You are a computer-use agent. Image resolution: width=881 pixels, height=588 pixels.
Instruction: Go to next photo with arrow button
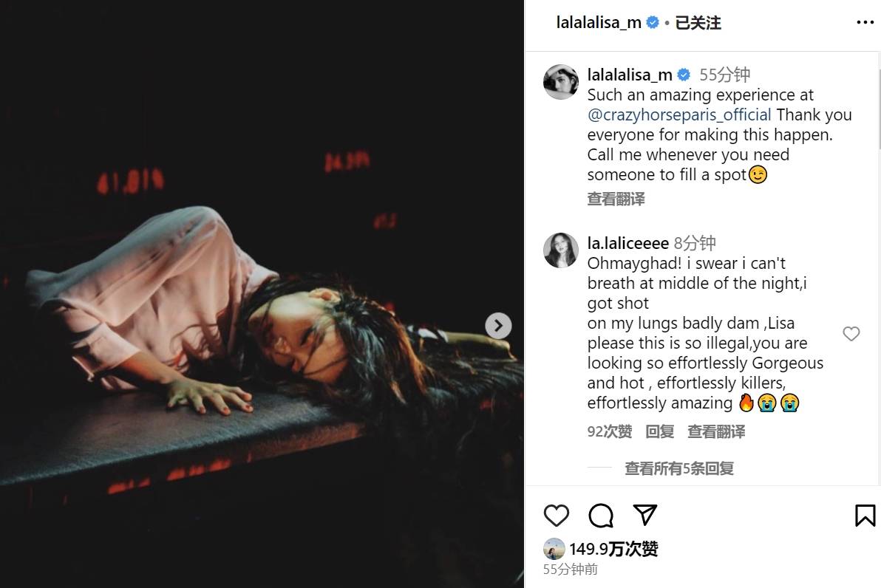click(498, 325)
